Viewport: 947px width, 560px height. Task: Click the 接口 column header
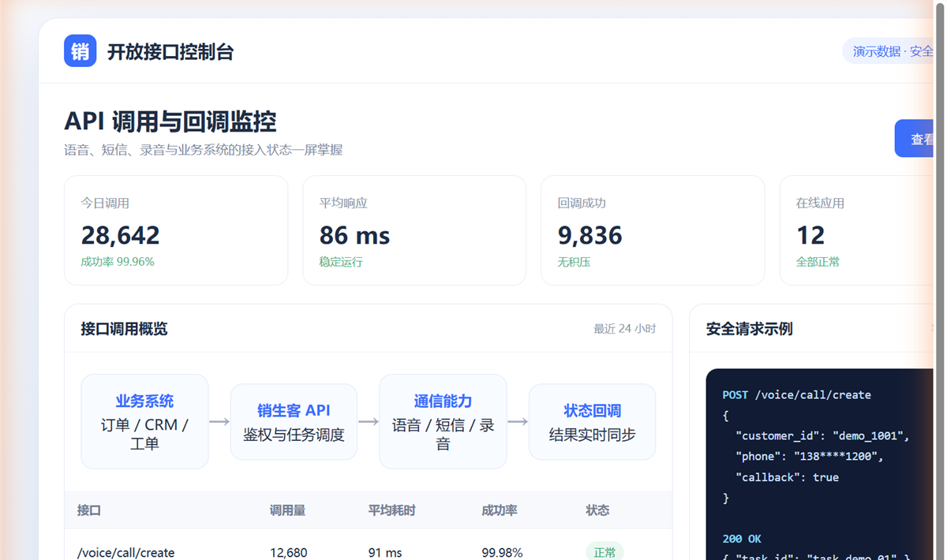(89, 510)
